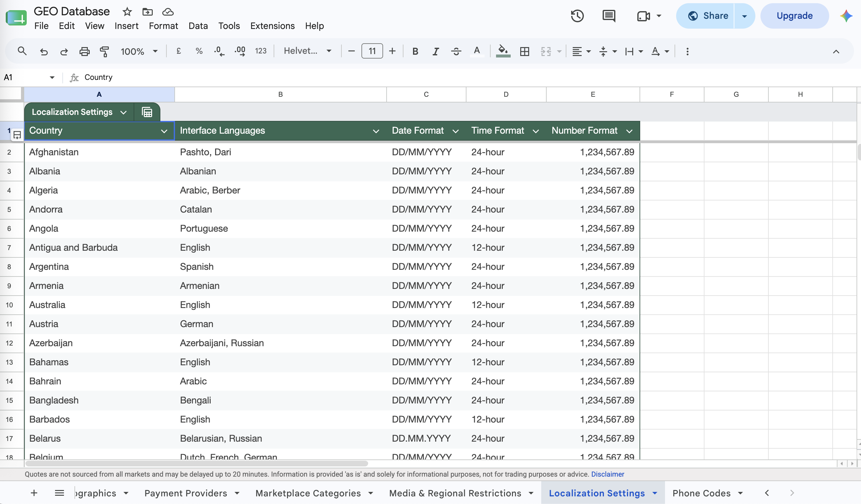Open the Format menu
Screen dimensions: 861x504
tap(163, 26)
